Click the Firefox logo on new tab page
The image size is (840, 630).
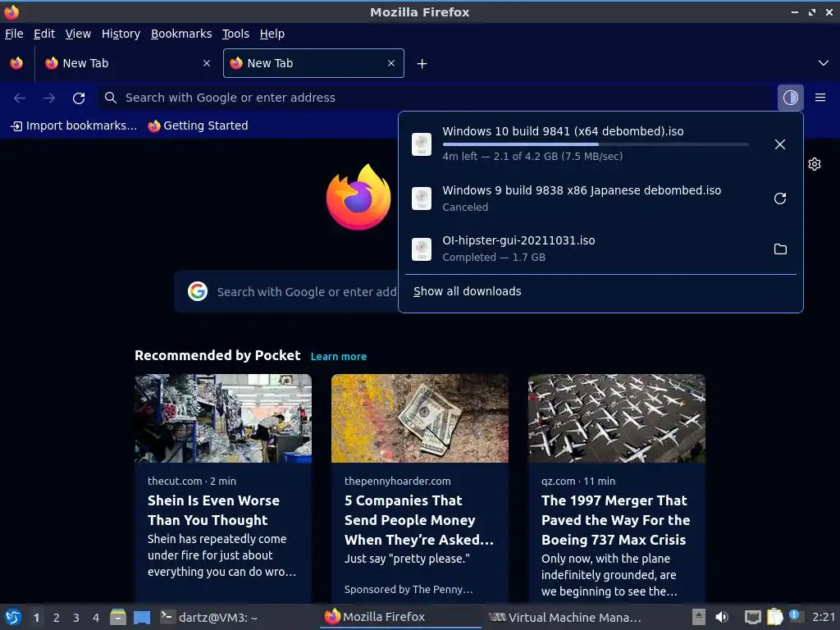[358, 197]
